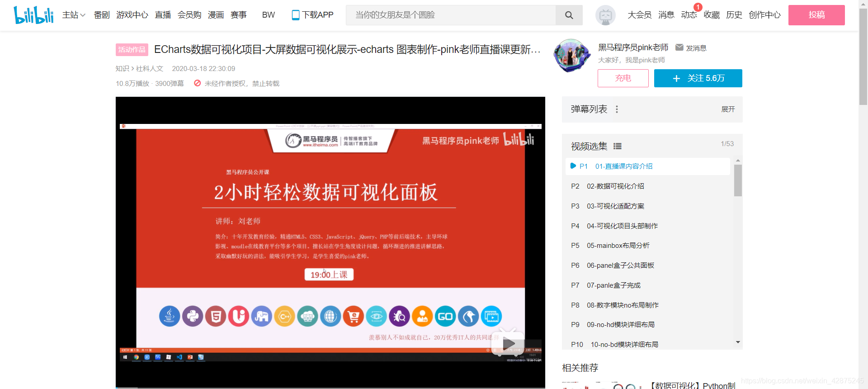This screenshot has width=868, height=389.
Task: Click the page vertical scrollbar thumb
Action: 863,57
